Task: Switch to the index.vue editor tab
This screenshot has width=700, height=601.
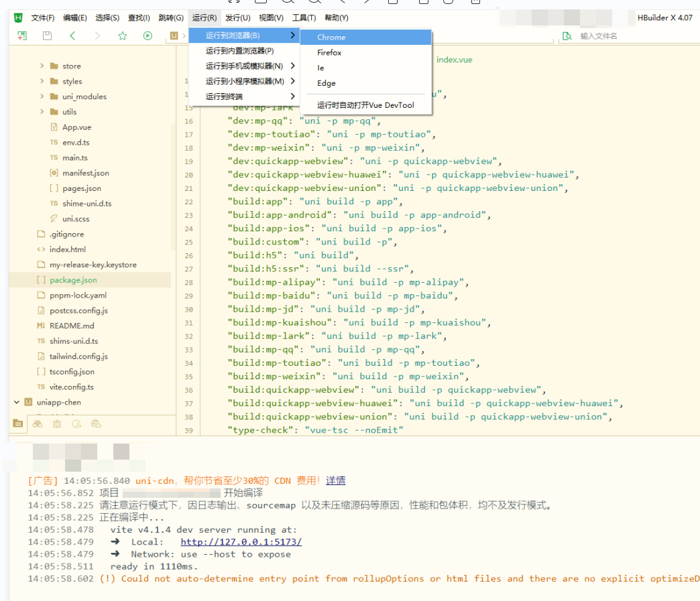Action: (455, 60)
